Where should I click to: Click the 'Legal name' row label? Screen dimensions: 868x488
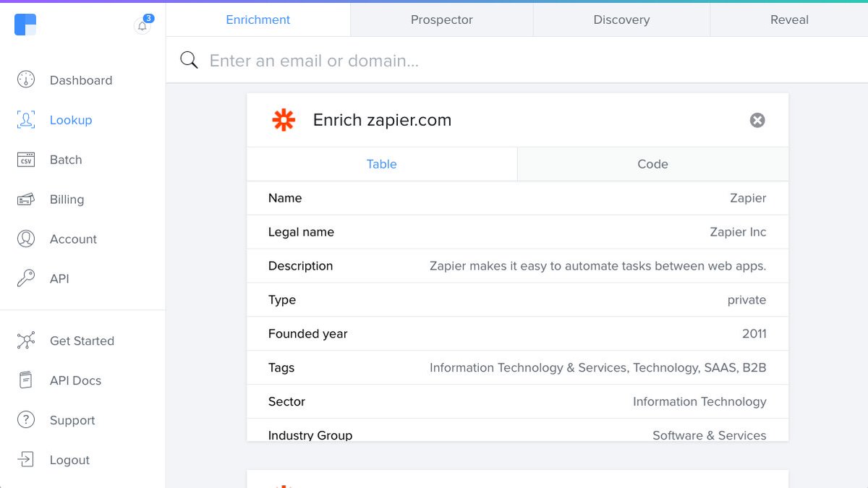301,232
